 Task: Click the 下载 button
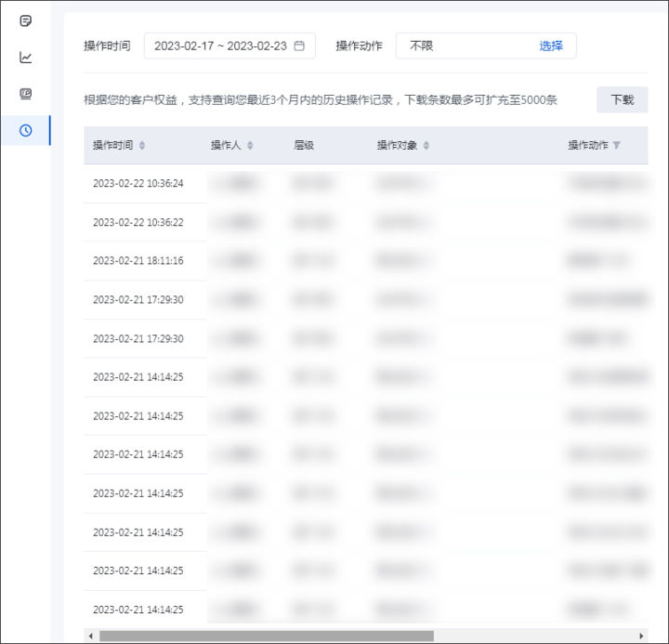pyautogui.click(x=622, y=99)
